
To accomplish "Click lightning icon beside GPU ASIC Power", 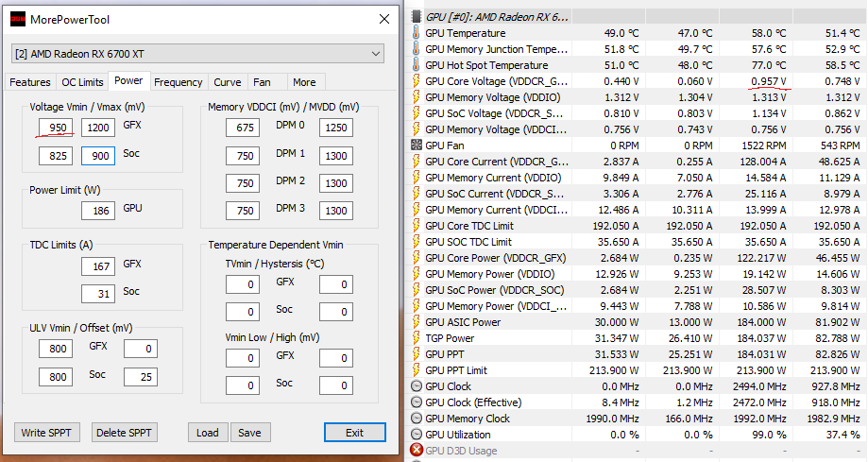I will point(417,322).
